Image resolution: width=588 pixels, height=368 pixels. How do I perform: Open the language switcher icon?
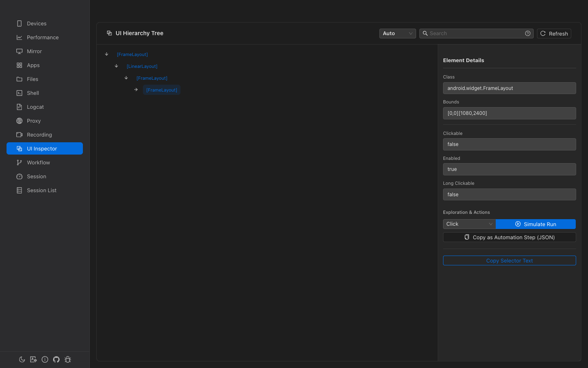click(33, 359)
